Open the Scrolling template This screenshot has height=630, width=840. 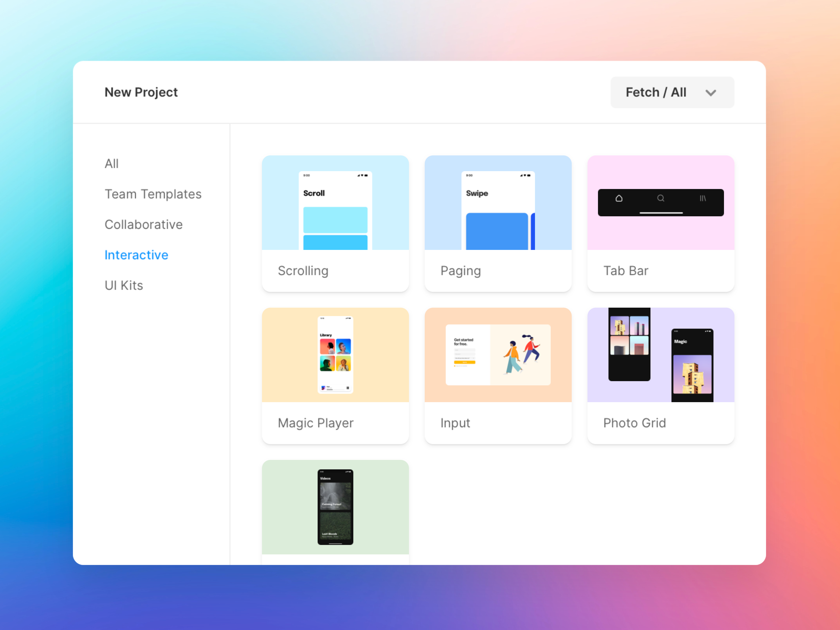tap(335, 224)
